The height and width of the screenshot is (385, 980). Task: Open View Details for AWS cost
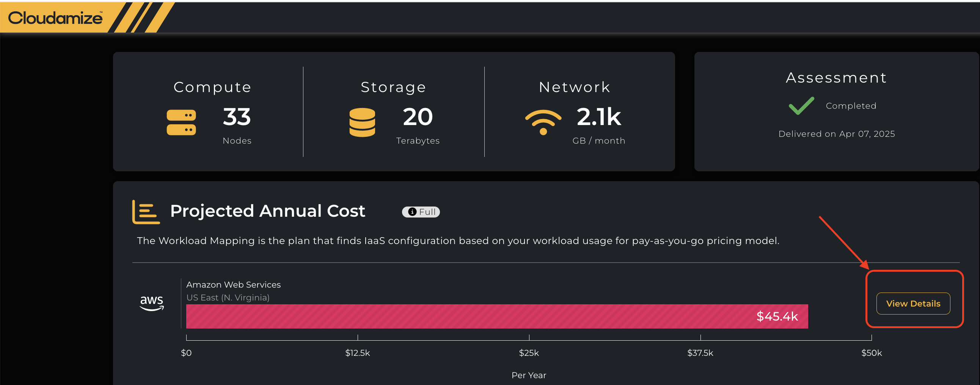click(x=912, y=303)
